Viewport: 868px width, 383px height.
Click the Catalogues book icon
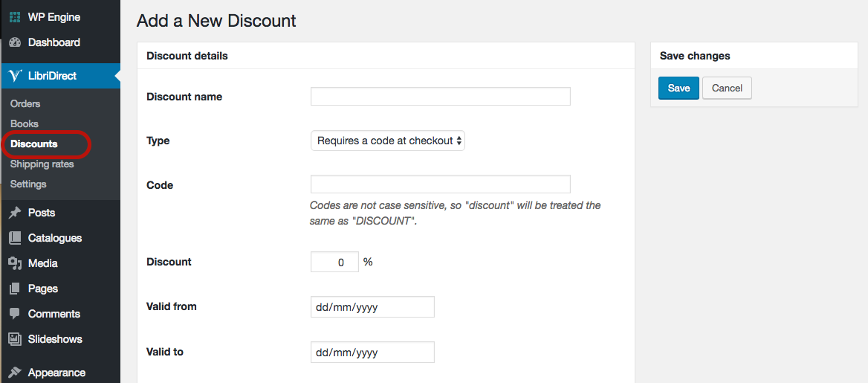15,238
